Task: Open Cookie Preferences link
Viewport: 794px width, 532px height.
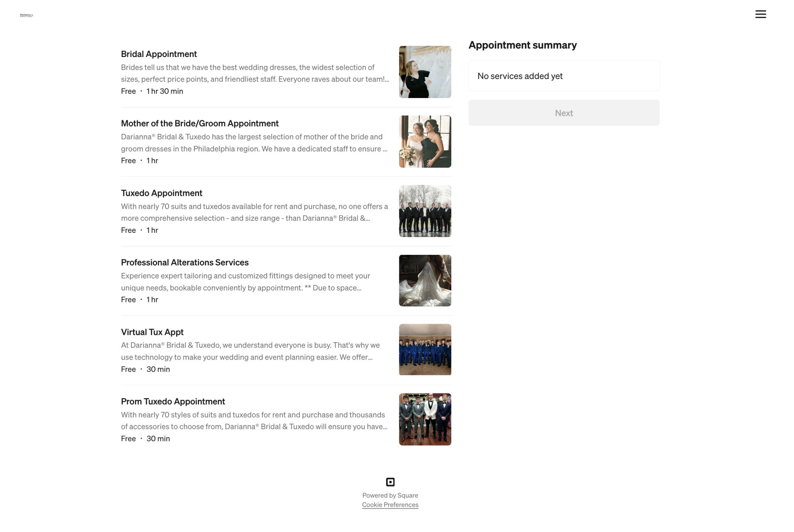Action: (390, 504)
